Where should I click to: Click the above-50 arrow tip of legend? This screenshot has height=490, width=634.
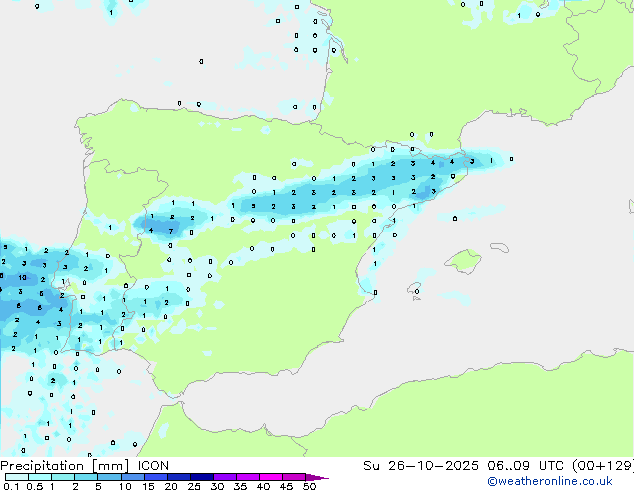[317, 477]
